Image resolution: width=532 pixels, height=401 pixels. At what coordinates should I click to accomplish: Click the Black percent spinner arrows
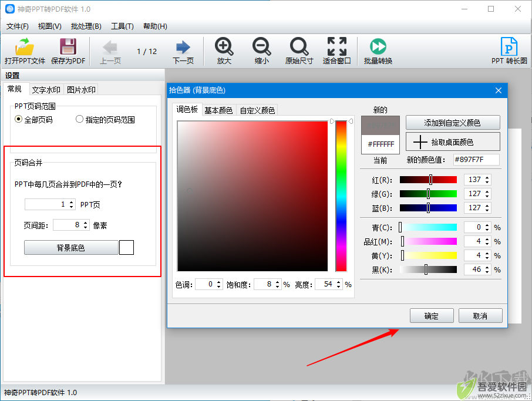pos(487,269)
